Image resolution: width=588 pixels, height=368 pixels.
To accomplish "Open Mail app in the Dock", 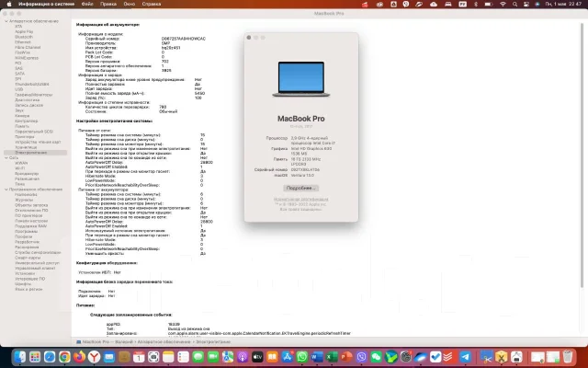I will 109,356.
